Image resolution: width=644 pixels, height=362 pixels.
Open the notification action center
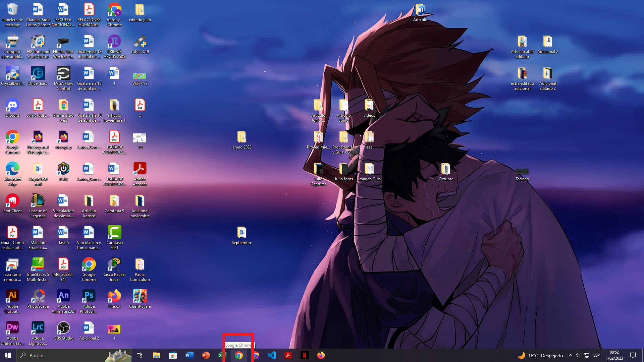tap(633, 355)
